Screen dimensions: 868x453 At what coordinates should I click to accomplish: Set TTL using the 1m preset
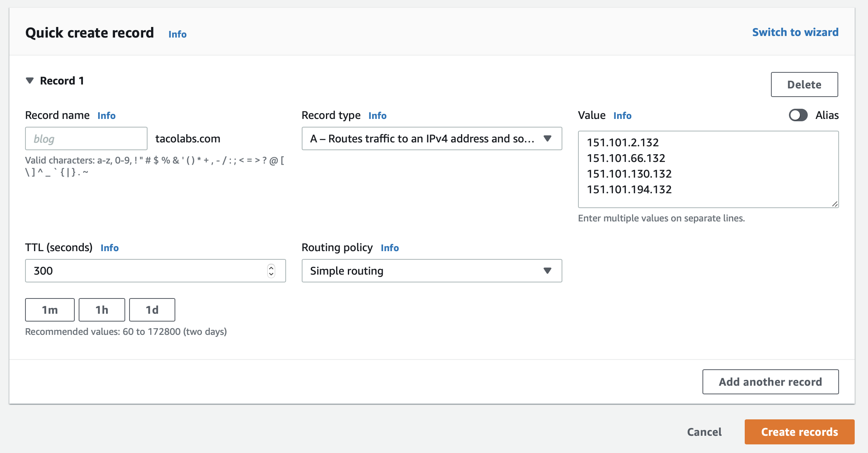click(x=49, y=309)
